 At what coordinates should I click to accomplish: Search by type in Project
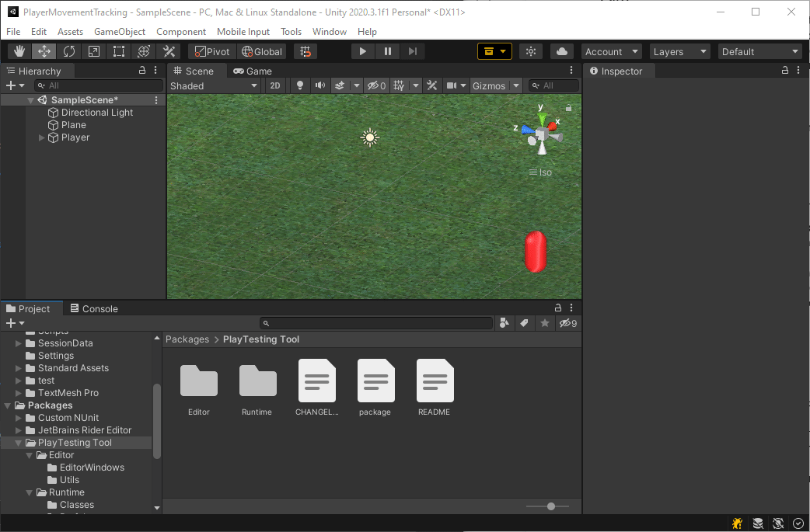505,323
